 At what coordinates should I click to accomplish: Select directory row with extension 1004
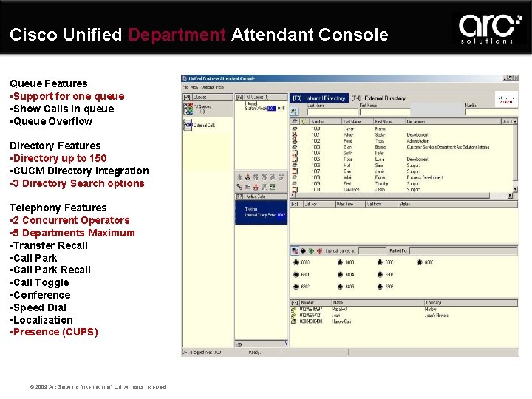[x=402, y=153]
